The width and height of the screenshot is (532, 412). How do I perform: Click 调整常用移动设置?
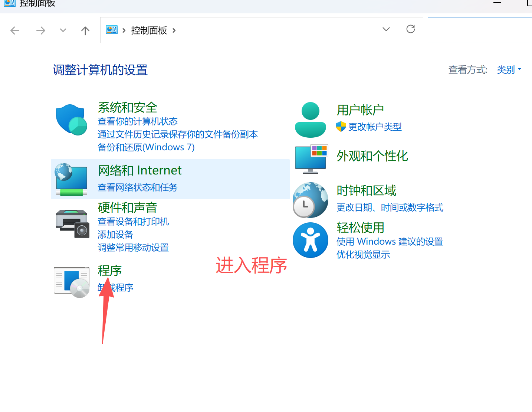click(133, 248)
